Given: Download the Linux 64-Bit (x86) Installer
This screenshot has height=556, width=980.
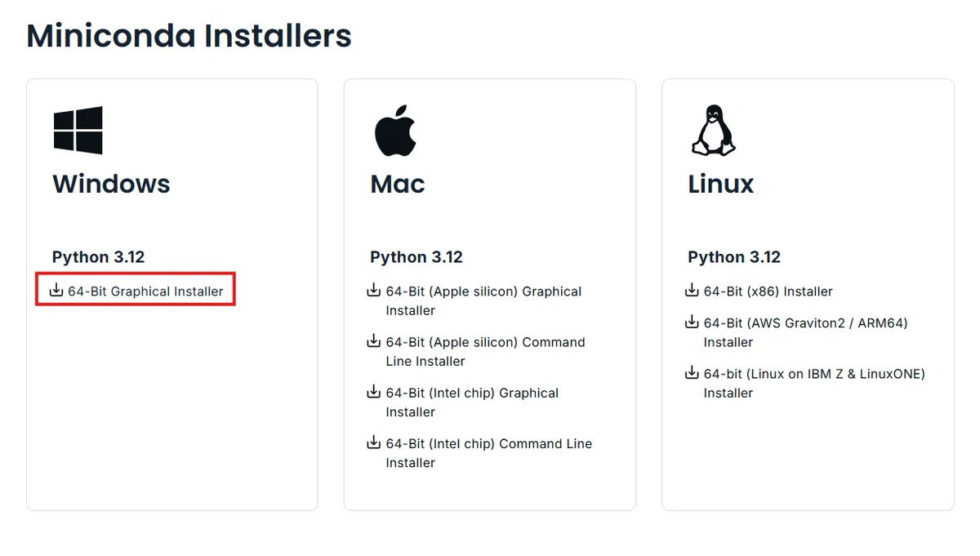Looking at the screenshot, I should click(768, 291).
